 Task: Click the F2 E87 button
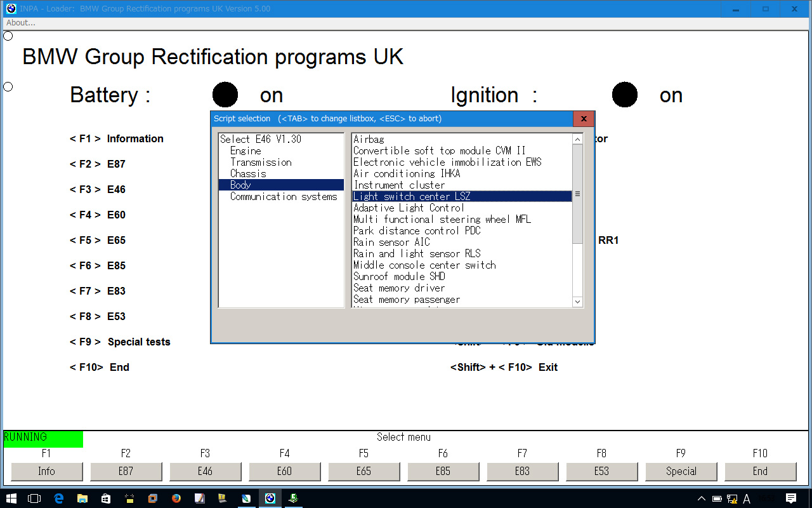pyautogui.click(x=126, y=471)
